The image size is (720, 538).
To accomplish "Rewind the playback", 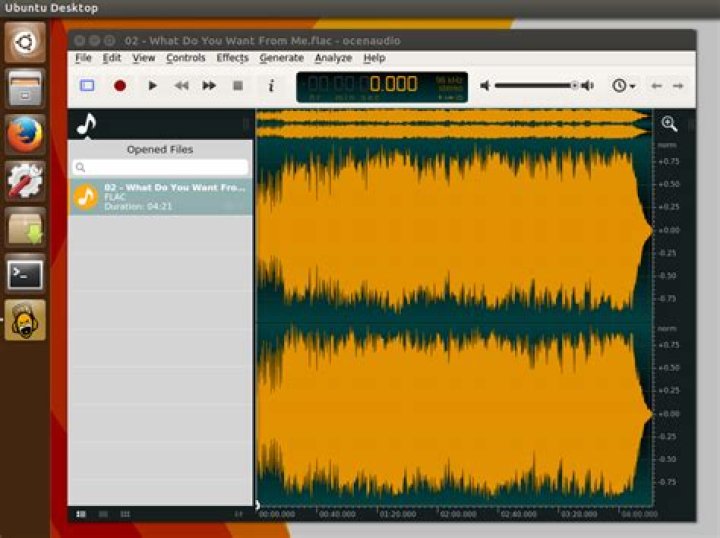I will coord(182,86).
